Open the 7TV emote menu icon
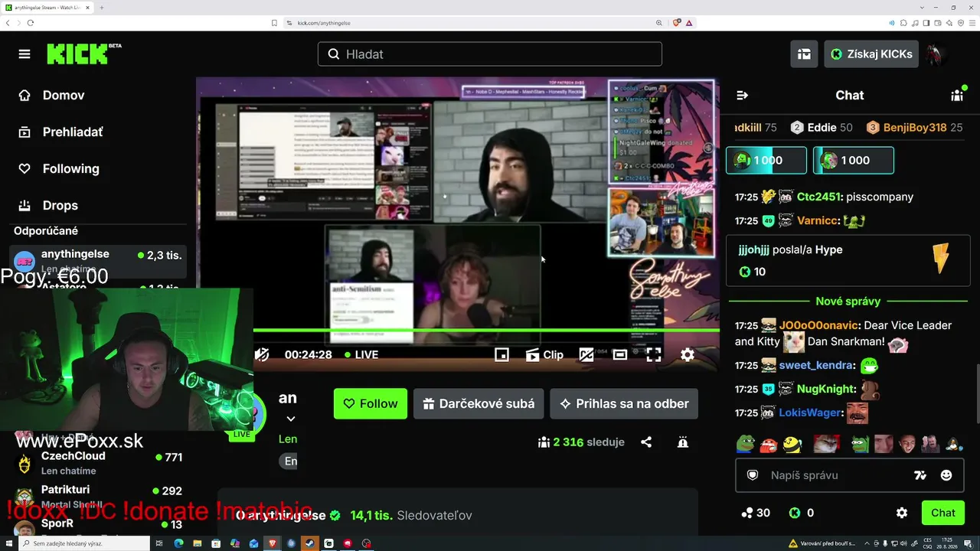980x551 pixels. tap(920, 475)
